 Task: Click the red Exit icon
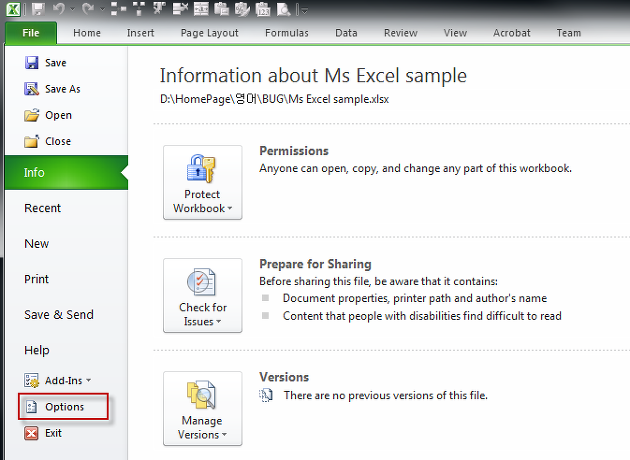point(31,433)
